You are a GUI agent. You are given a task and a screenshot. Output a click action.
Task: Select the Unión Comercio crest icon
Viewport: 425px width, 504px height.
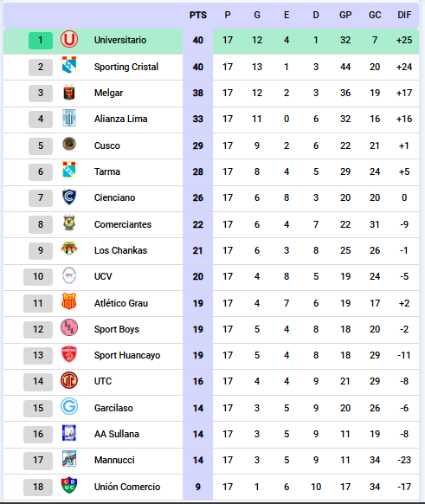(69, 485)
